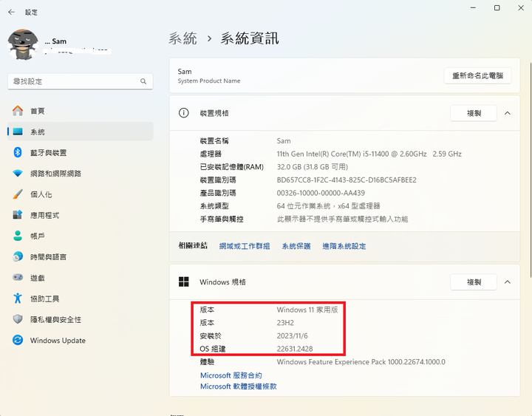
Task: Click the RAM value 32.0 GB text
Action: click(312, 166)
